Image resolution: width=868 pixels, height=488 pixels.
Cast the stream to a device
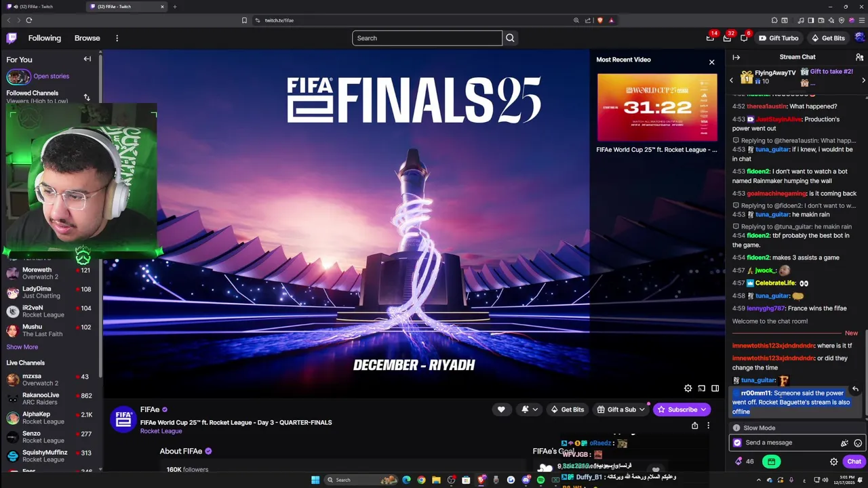tap(701, 388)
